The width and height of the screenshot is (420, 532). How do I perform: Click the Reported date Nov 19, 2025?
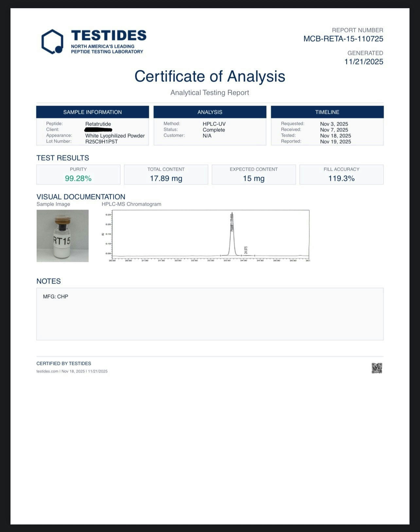pos(335,142)
